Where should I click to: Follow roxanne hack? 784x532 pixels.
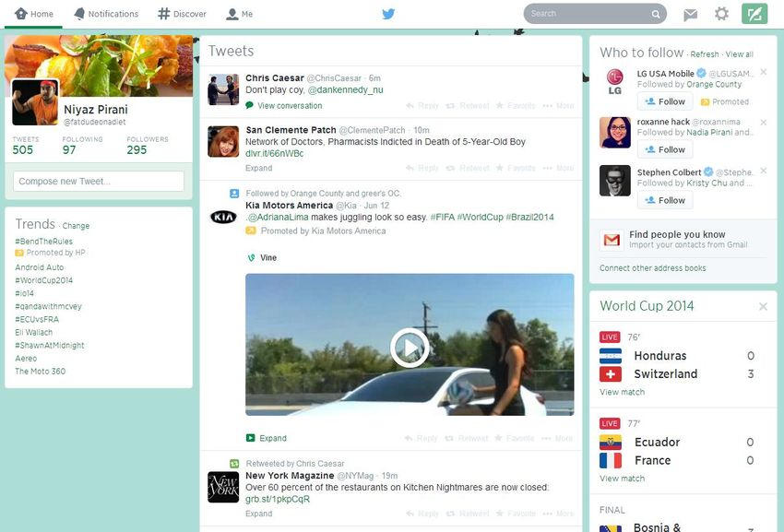[x=665, y=149]
